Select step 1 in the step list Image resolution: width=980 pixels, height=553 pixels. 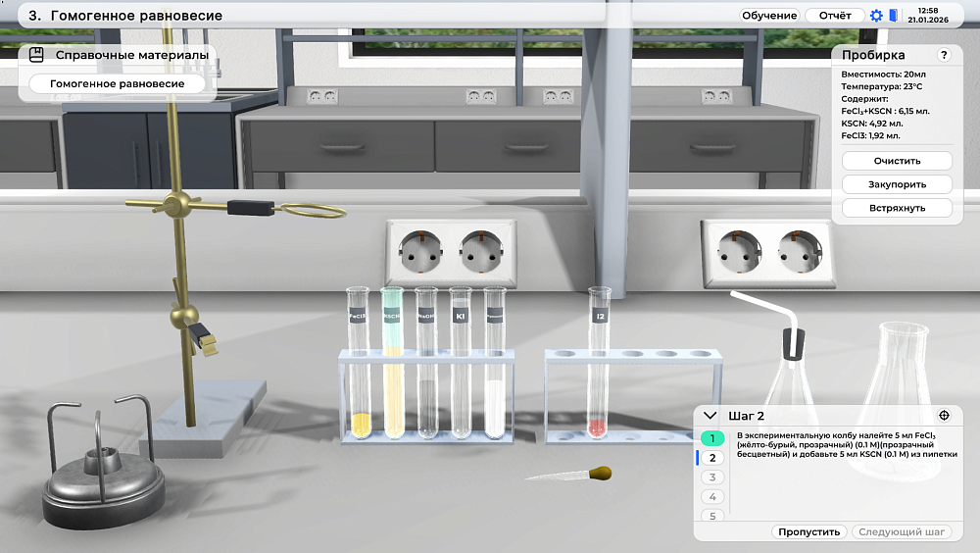[711, 438]
